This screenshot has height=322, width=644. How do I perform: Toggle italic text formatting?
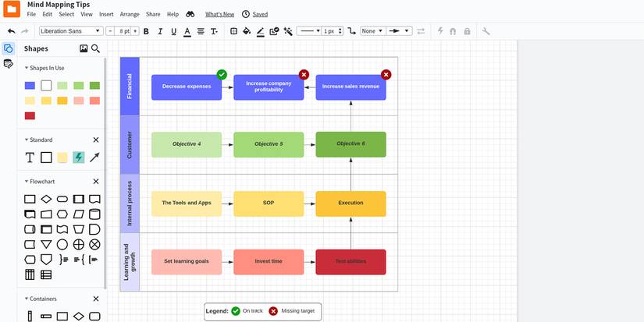[160, 31]
